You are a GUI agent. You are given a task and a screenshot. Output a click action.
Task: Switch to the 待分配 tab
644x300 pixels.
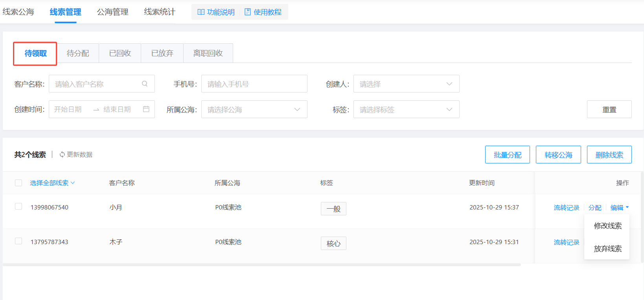coord(78,53)
